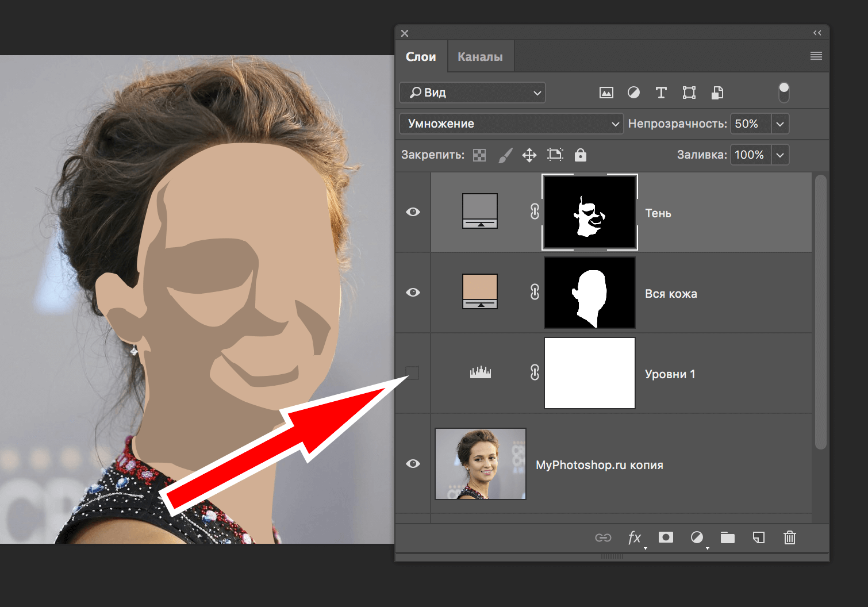Filter layers by smart objects icon

coord(716,93)
